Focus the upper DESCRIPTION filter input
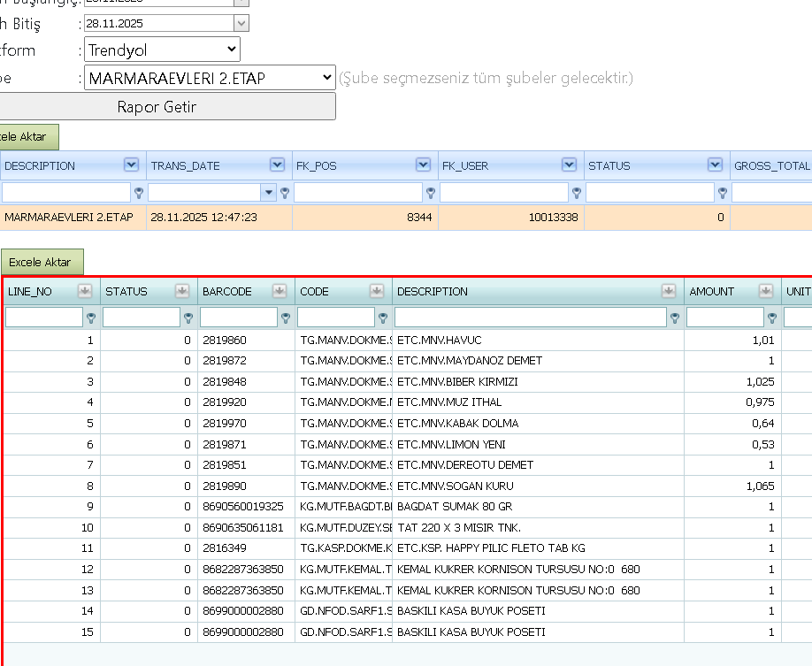The height and width of the screenshot is (666, 812). (x=66, y=193)
